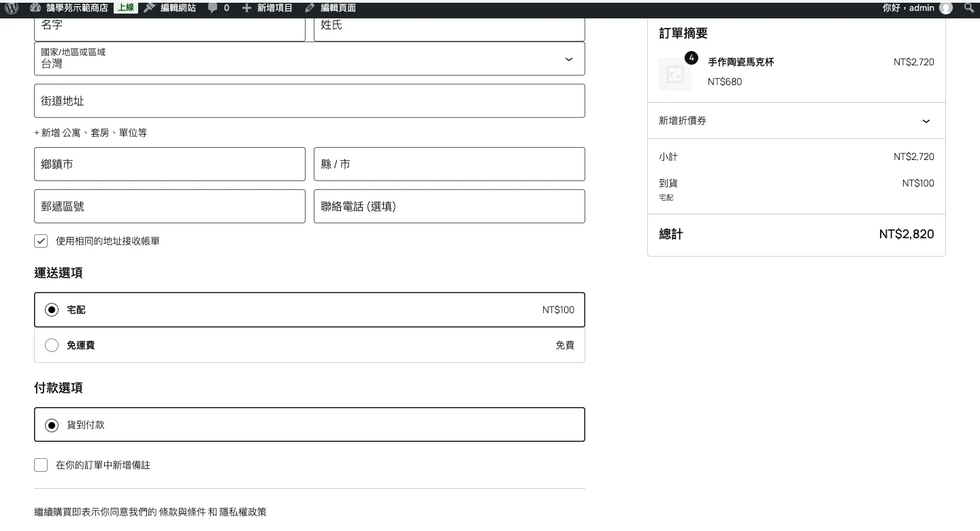Click the NT$680 unit price
The width and height of the screenshot is (980, 531).
click(725, 82)
